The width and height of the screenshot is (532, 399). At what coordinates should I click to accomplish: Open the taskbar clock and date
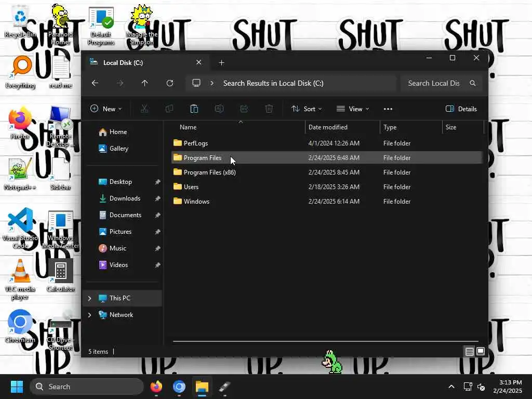pos(508,387)
